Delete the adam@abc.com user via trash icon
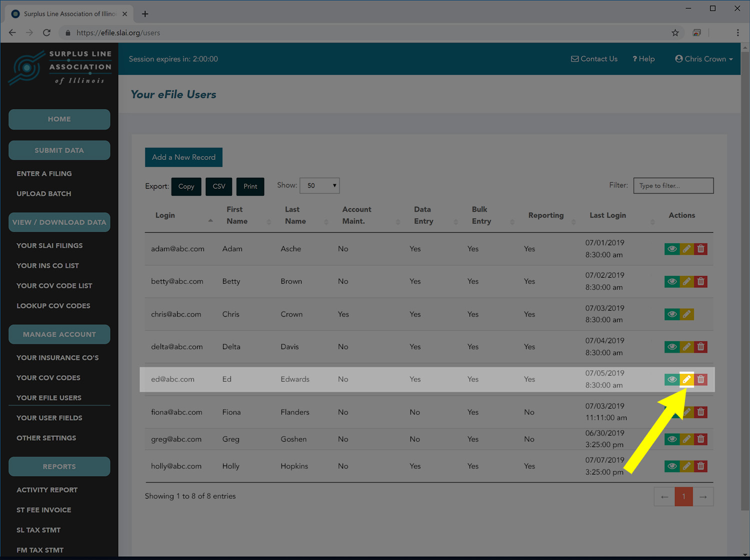 tap(701, 249)
